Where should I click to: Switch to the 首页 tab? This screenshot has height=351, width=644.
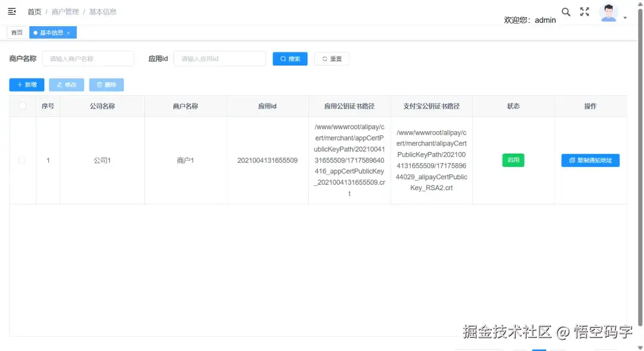17,33
